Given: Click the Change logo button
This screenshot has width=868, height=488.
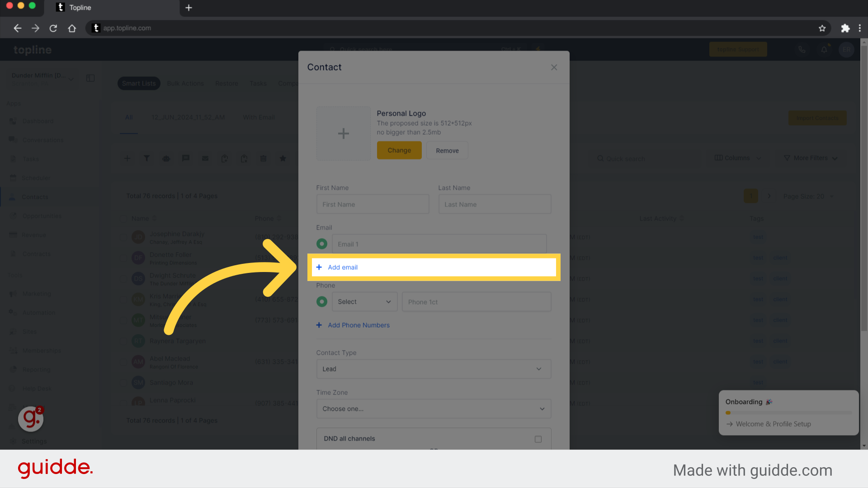Looking at the screenshot, I should coord(399,150).
